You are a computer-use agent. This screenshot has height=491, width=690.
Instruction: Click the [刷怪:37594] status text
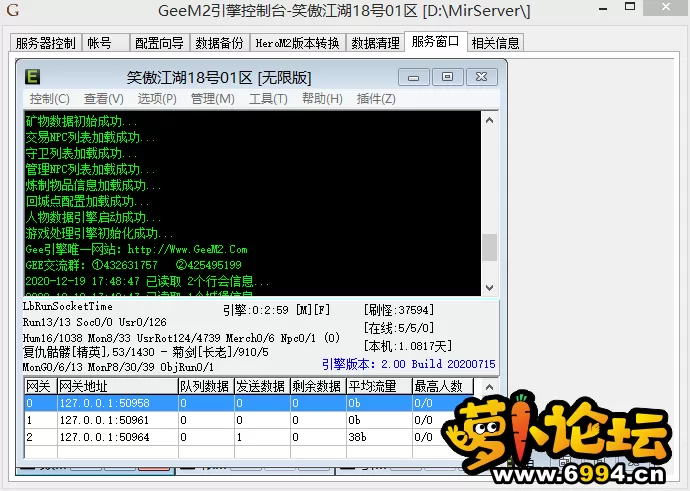point(399,310)
